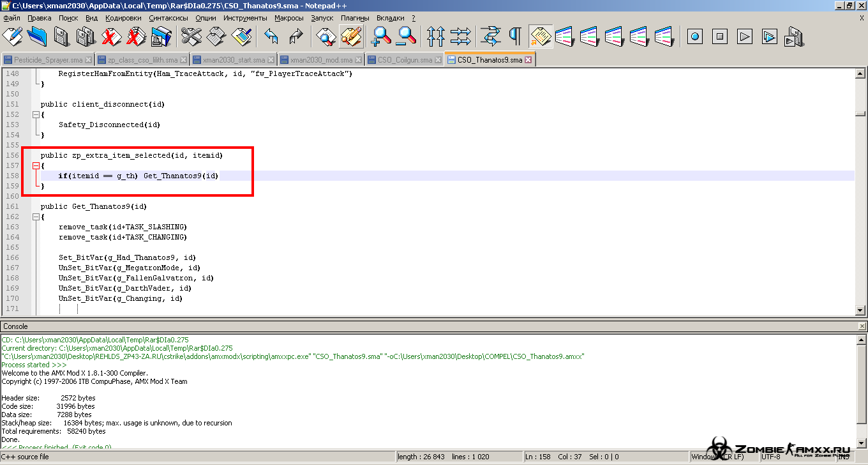This screenshot has height=465, width=868.
Task: Close the Console panel
Action: tap(862, 326)
